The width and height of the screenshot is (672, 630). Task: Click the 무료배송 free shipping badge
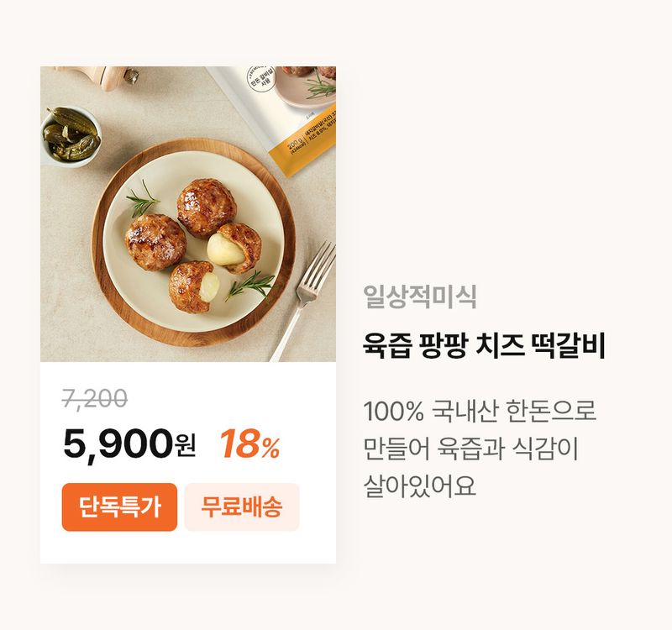(x=242, y=507)
